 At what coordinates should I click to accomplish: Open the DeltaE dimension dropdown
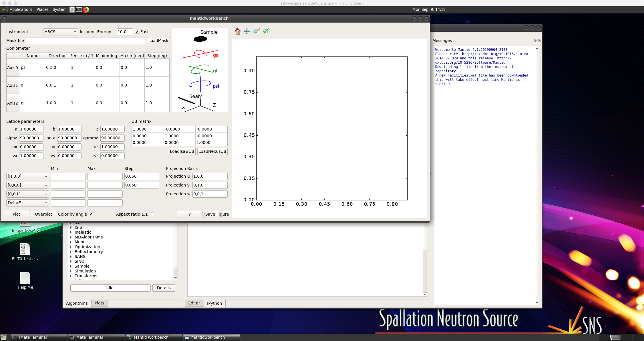pyautogui.click(x=27, y=203)
